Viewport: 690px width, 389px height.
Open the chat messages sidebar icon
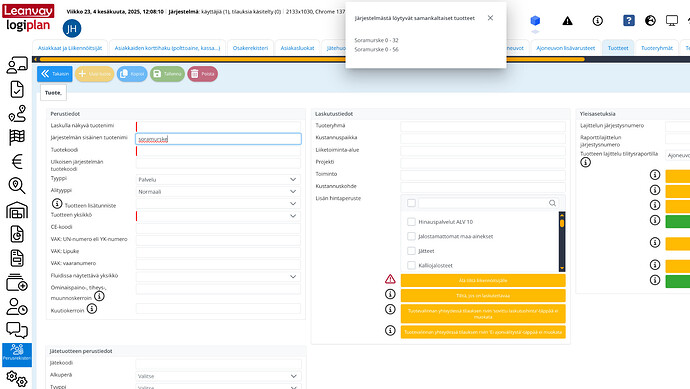coord(17,329)
